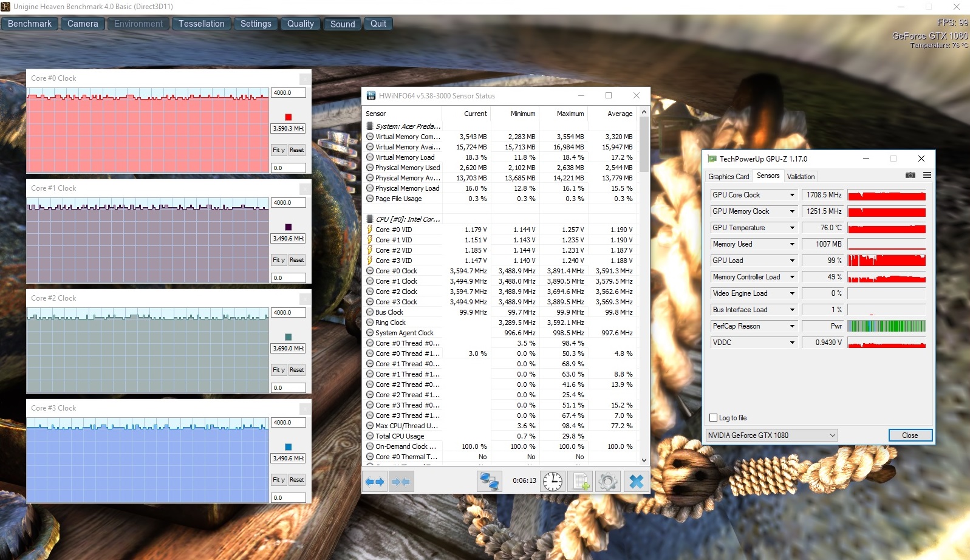The image size is (970, 560).
Task: Open HWiNFO sensor settings gear icon
Action: (607, 482)
